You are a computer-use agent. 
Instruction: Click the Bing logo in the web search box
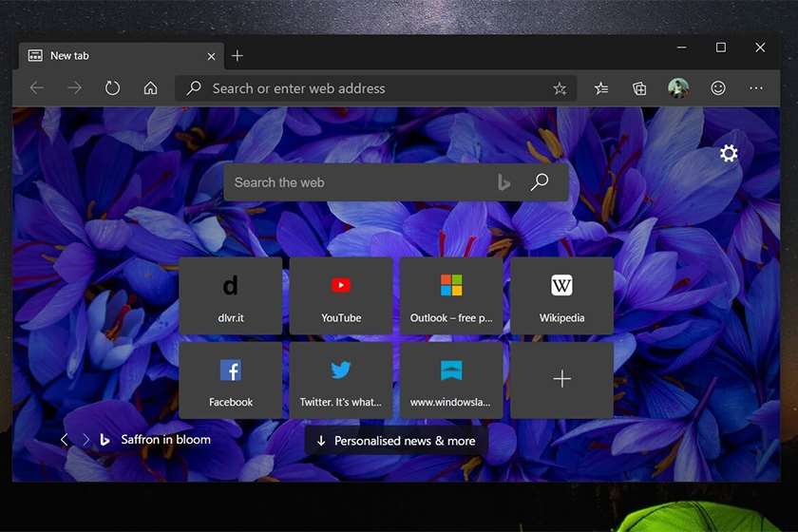503,182
